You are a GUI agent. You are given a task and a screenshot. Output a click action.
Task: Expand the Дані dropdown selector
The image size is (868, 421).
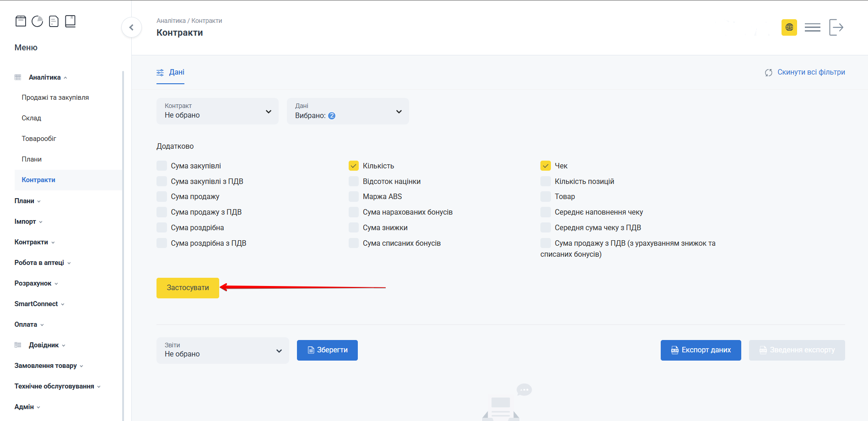click(348, 111)
